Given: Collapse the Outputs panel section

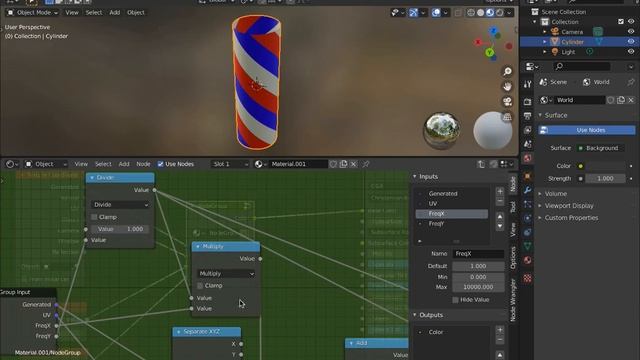Looking at the screenshot, I should [415, 315].
